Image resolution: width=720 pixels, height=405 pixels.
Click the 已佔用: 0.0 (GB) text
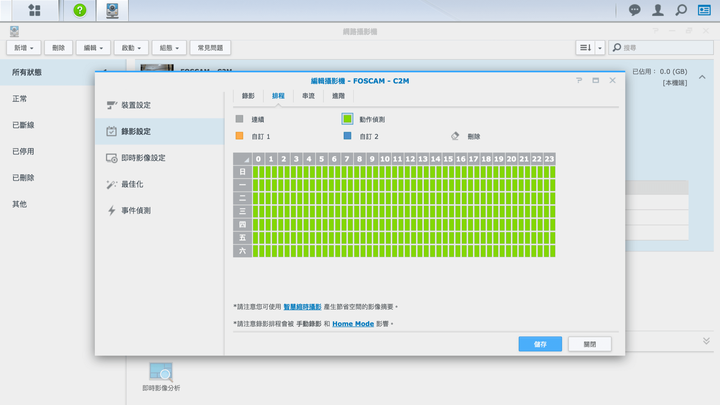659,72
